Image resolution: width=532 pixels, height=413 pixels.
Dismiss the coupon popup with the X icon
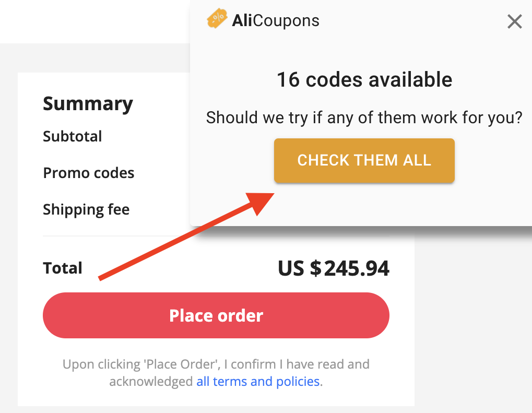point(514,21)
